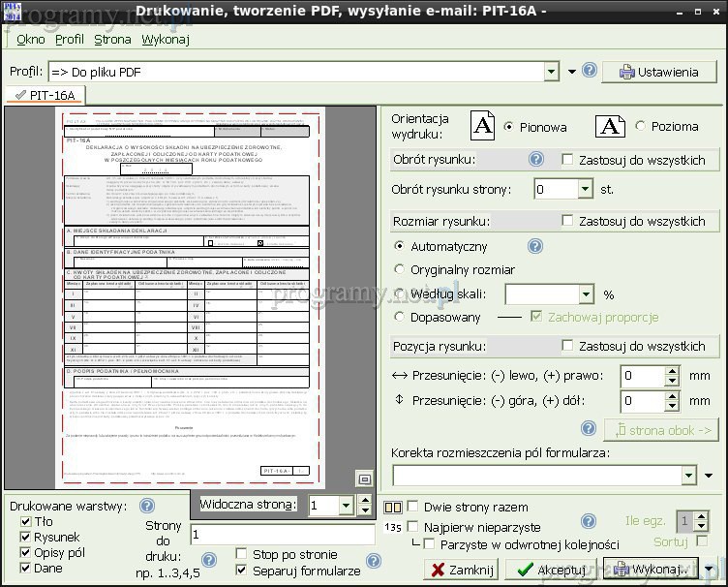Click the two-pages icon beside Dwie strony razem

[x=392, y=507]
